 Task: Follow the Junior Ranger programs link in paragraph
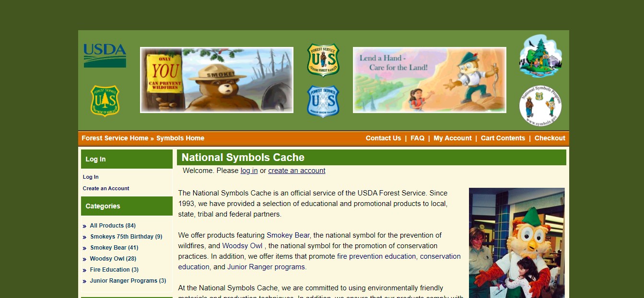click(x=266, y=267)
